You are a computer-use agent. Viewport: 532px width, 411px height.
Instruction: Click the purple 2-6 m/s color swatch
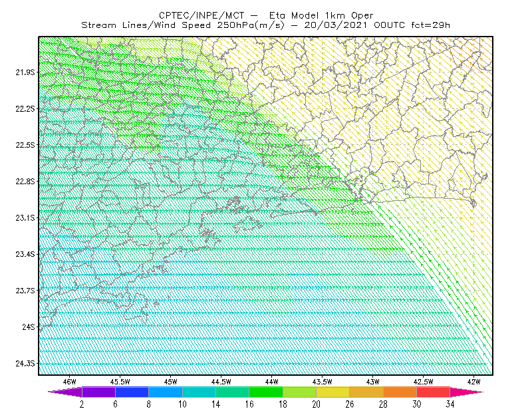click(x=98, y=392)
